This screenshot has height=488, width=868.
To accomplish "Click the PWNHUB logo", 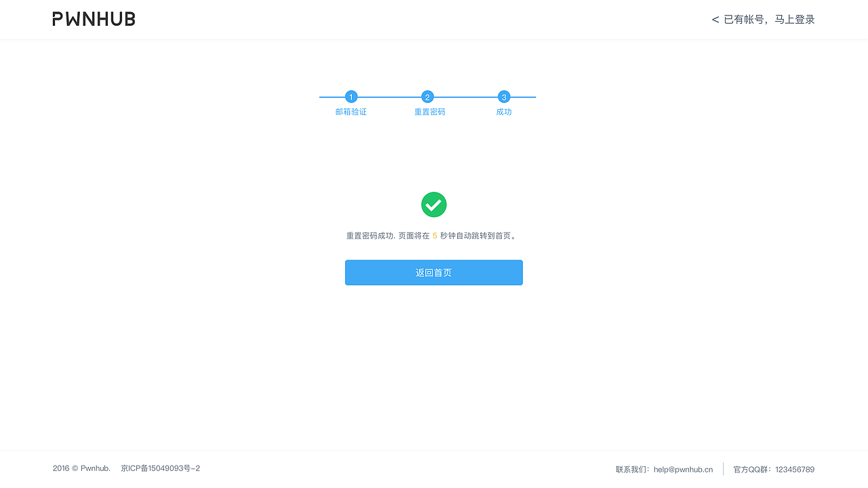I will pyautogui.click(x=93, y=18).
